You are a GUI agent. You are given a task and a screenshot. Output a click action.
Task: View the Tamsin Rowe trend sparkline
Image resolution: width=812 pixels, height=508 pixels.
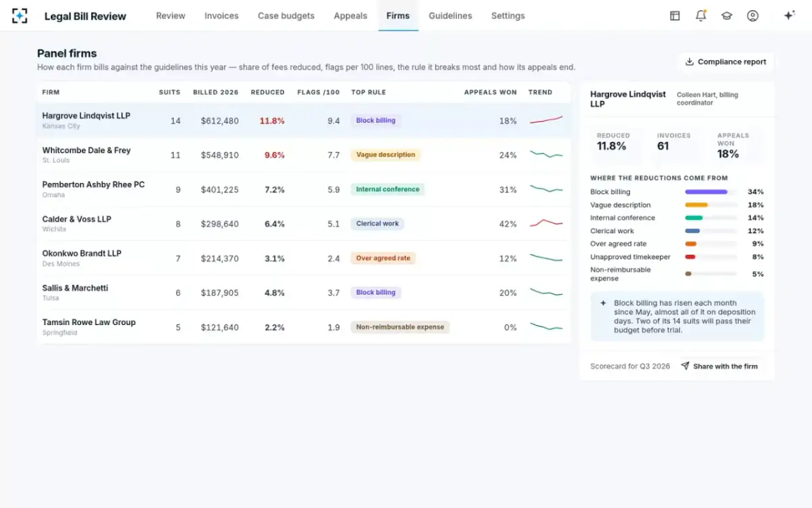tap(546, 327)
